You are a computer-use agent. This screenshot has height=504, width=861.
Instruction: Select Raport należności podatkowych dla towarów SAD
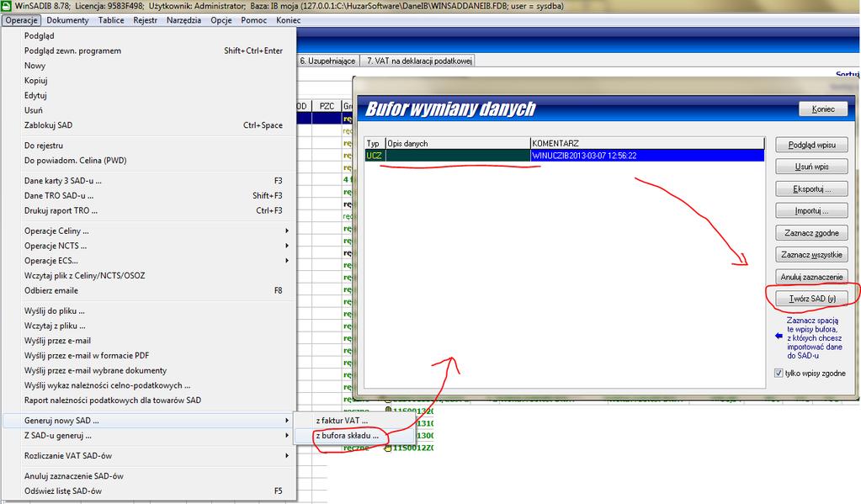tap(149, 401)
